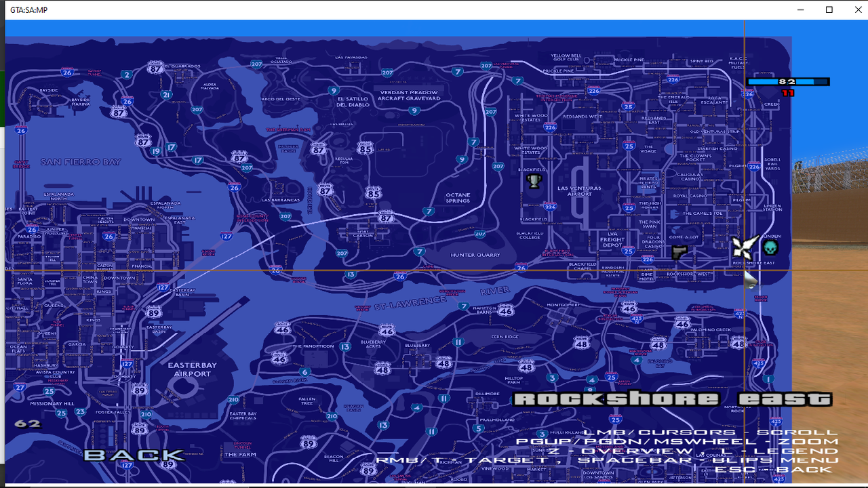The height and width of the screenshot is (488, 868).
Task: Click the LVA FREIGHT DEPOT label
Action: 612,239
